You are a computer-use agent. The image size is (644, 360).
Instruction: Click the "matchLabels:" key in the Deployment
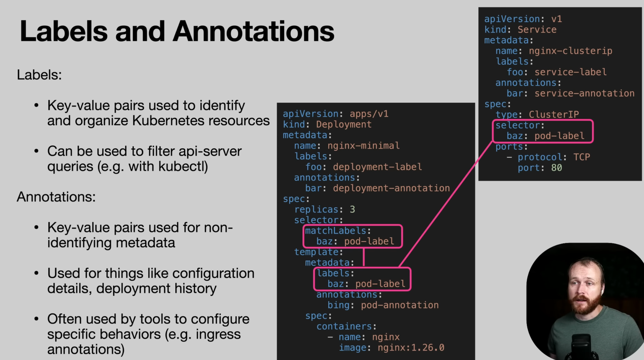(338, 231)
